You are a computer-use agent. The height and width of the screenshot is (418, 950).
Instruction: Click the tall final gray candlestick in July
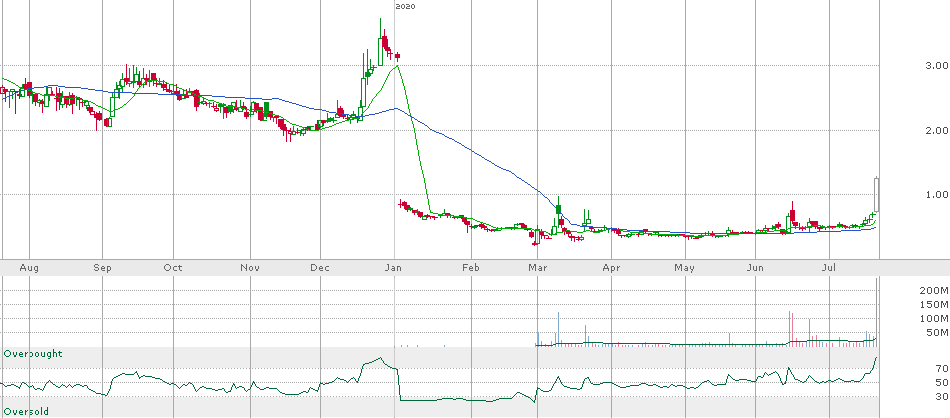tap(876, 194)
